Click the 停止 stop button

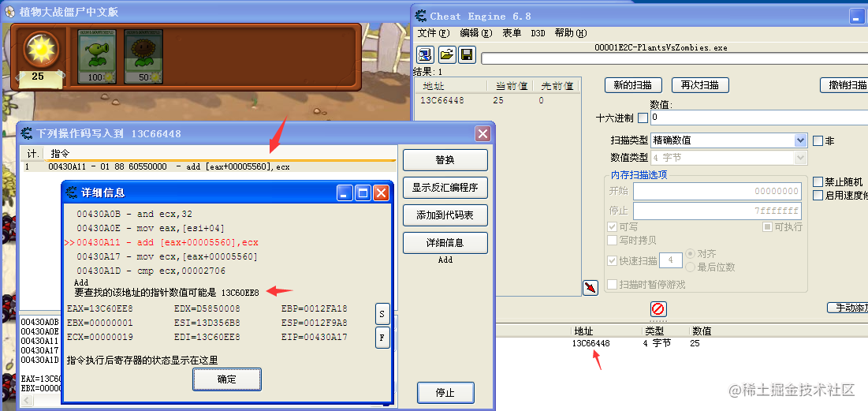point(445,393)
